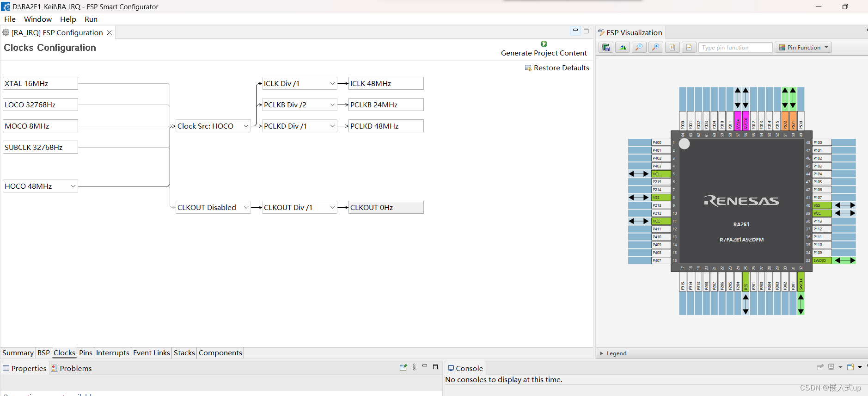Open Properties view menu dots
This screenshot has height=396, width=868.
click(x=414, y=367)
